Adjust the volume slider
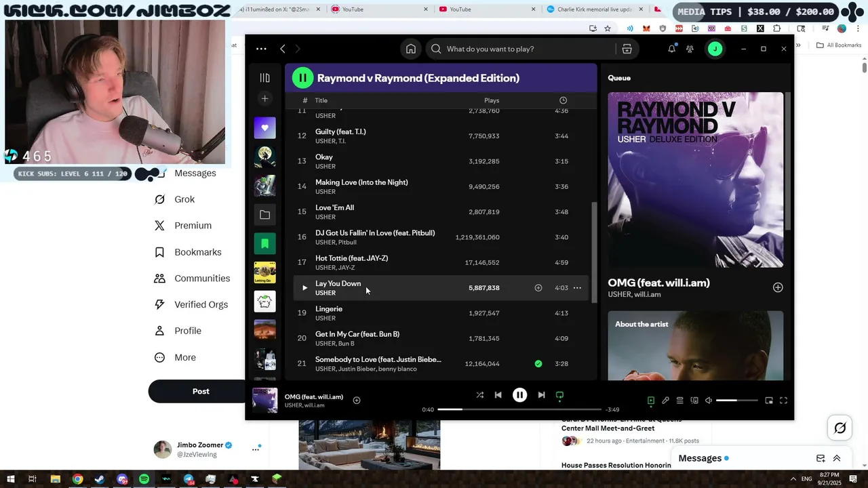This screenshot has width=868, height=488. tap(736, 401)
